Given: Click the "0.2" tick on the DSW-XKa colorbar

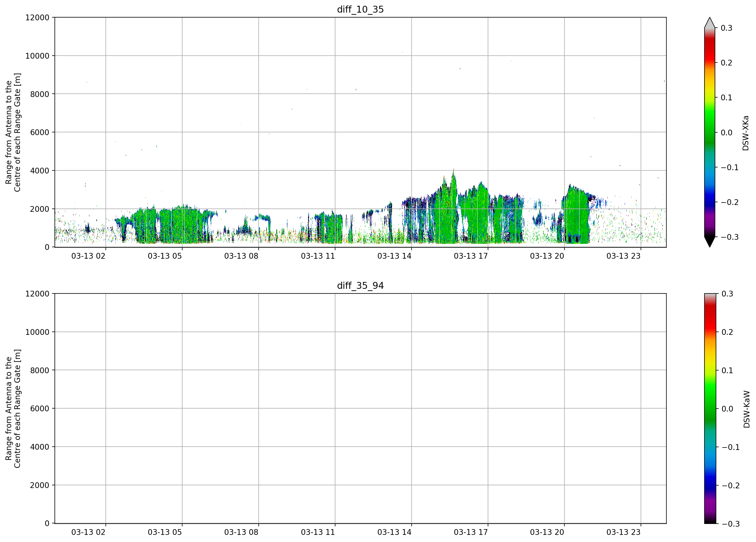Looking at the screenshot, I should 726,63.
